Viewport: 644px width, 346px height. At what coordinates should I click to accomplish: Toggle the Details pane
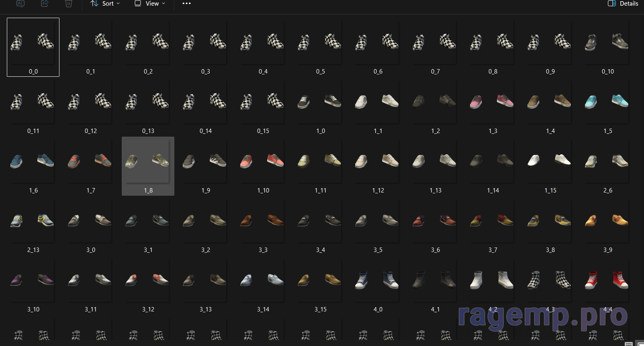coord(623,4)
